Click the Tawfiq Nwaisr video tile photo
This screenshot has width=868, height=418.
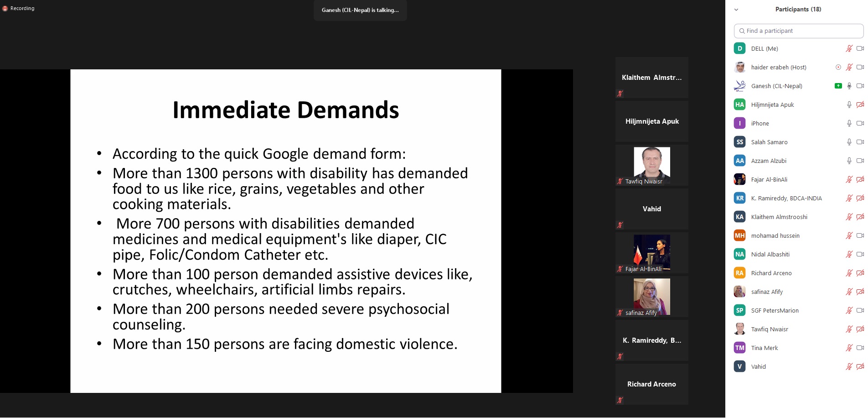[651, 165]
